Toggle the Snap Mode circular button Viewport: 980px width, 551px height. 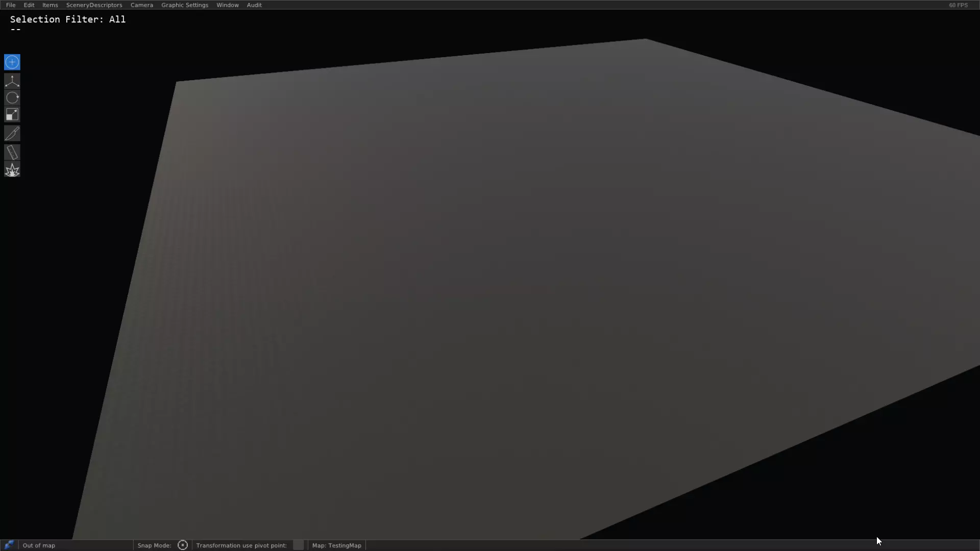(182, 545)
